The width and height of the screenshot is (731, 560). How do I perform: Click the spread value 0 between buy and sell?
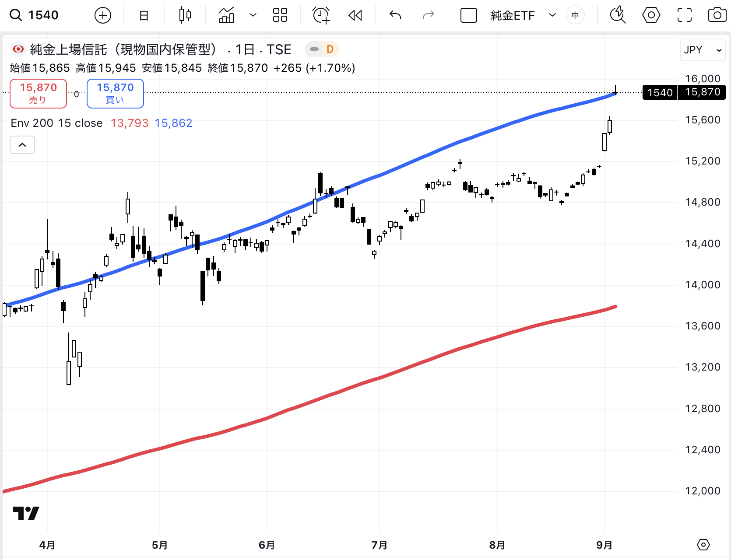pos(77,94)
